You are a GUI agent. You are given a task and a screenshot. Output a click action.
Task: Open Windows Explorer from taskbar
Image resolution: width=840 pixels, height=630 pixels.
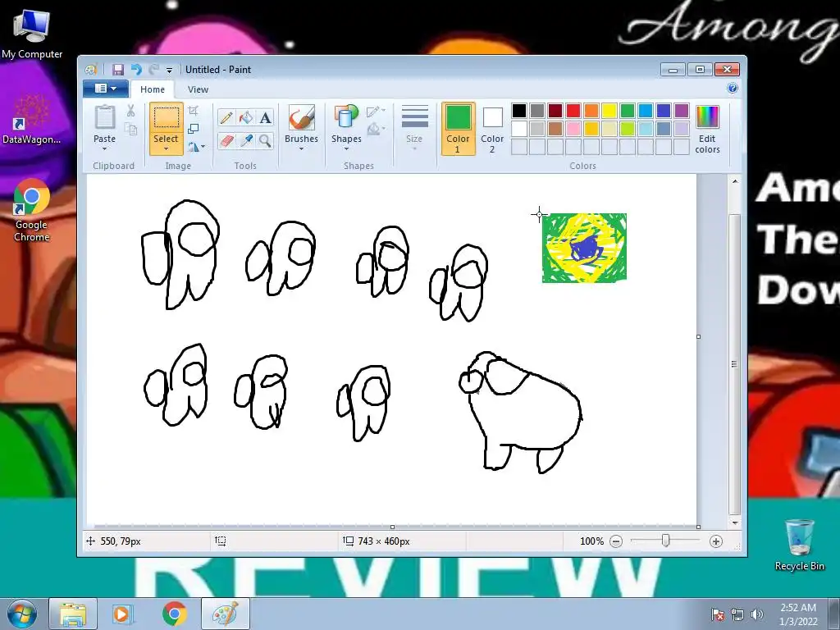[x=73, y=614]
